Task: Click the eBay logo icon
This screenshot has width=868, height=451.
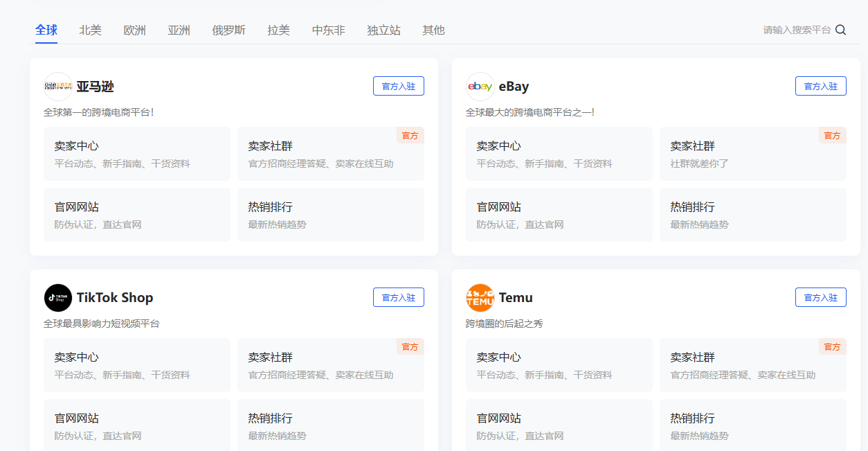Action: click(480, 87)
